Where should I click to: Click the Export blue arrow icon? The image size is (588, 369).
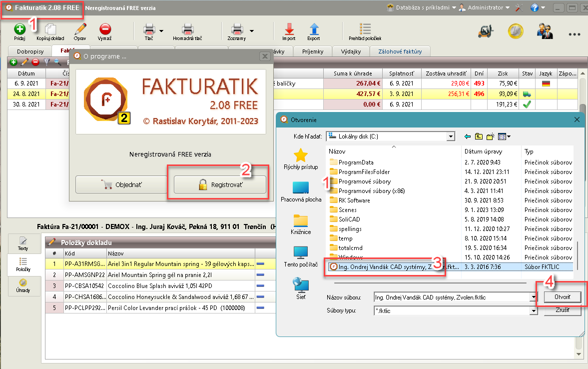tap(314, 29)
